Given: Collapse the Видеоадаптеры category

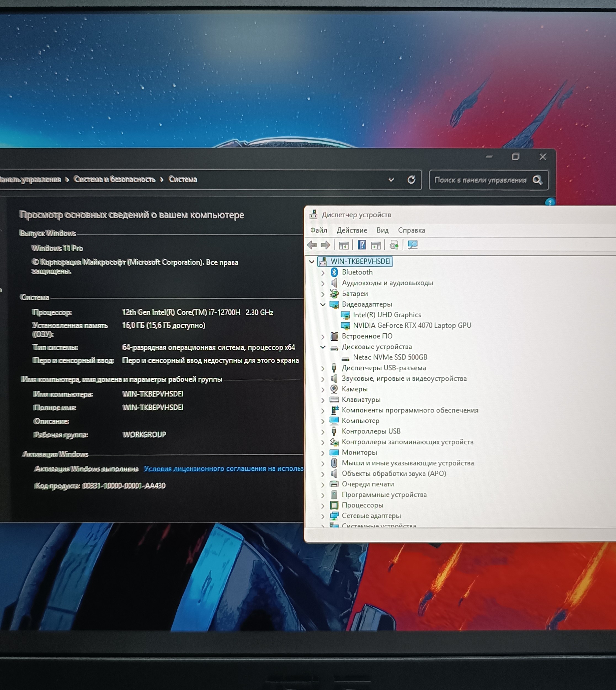Looking at the screenshot, I should tap(322, 304).
